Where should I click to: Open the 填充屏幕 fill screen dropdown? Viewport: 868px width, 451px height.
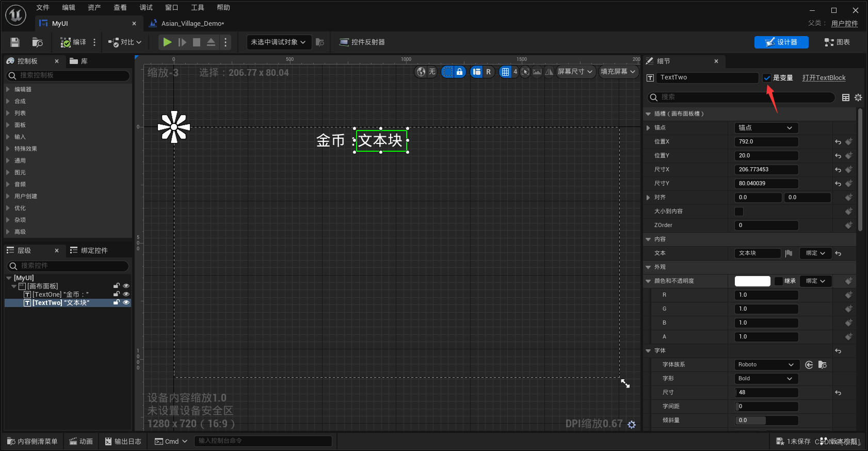click(618, 72)
